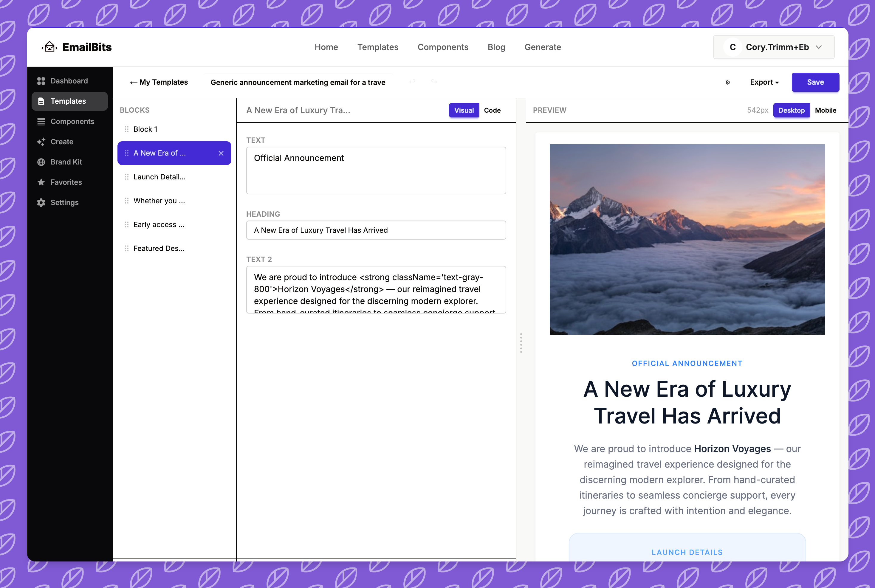This screenshot has width=875, height=588.
Task: Select the Components sidebar icon
Action: click(41, 121)
